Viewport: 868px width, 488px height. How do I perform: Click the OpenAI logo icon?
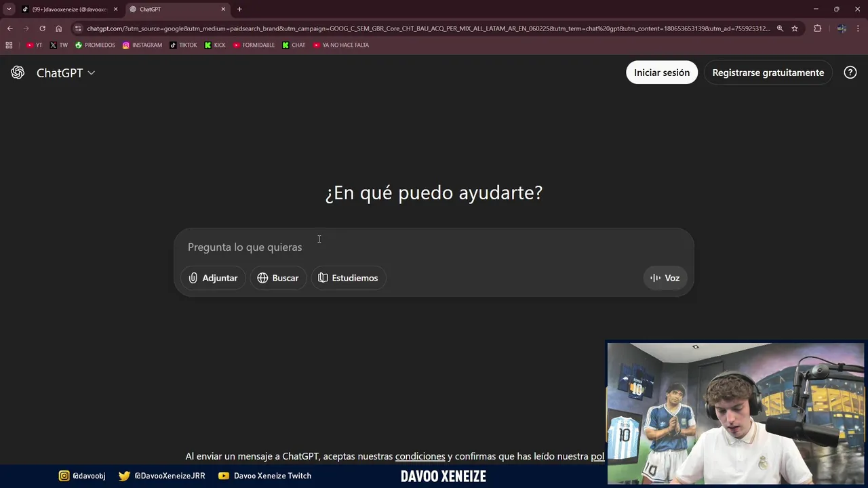[x=18, y=73]
